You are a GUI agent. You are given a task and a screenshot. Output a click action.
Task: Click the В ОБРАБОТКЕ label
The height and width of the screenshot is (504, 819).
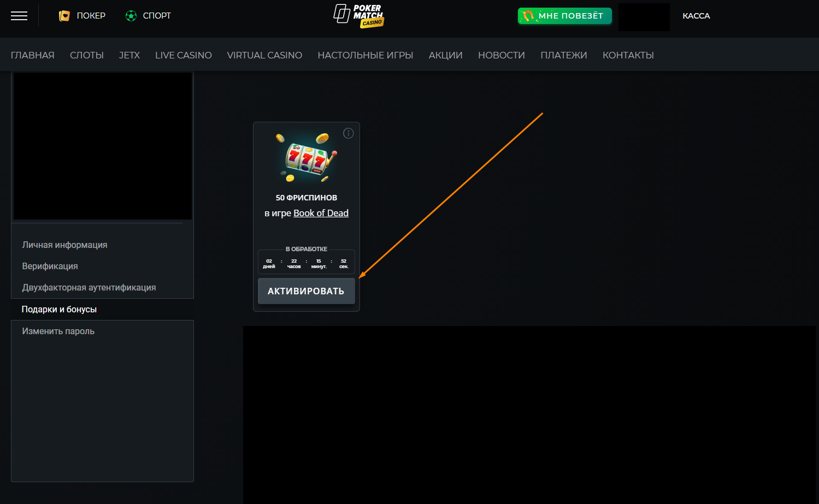click(x=307, y=249)
